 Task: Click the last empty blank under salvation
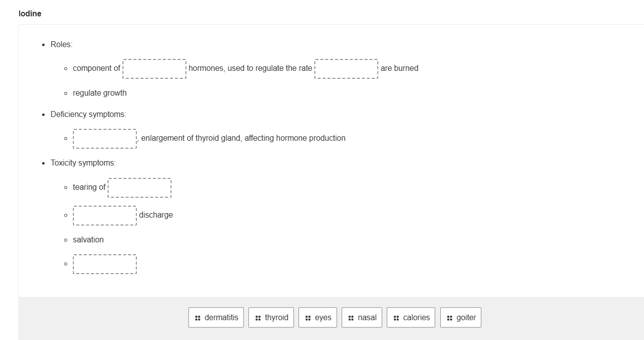coord(105,264)
